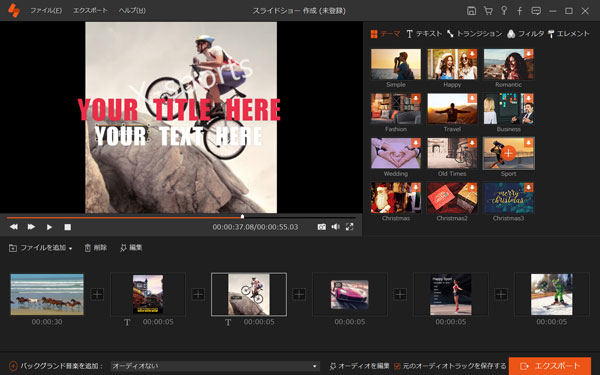Add transition after the pink car clip

coord(400,294)
